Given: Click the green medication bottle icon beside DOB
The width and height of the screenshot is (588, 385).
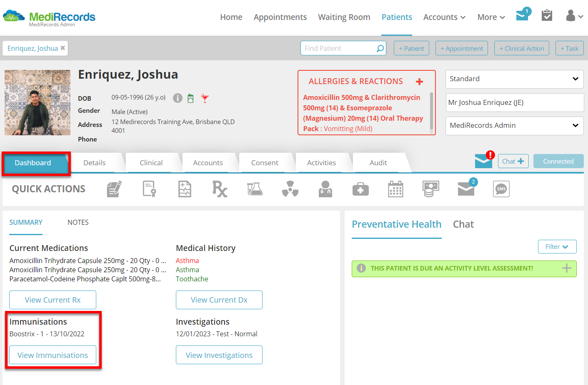Looking at the screenshot, I should click(190, 98).
